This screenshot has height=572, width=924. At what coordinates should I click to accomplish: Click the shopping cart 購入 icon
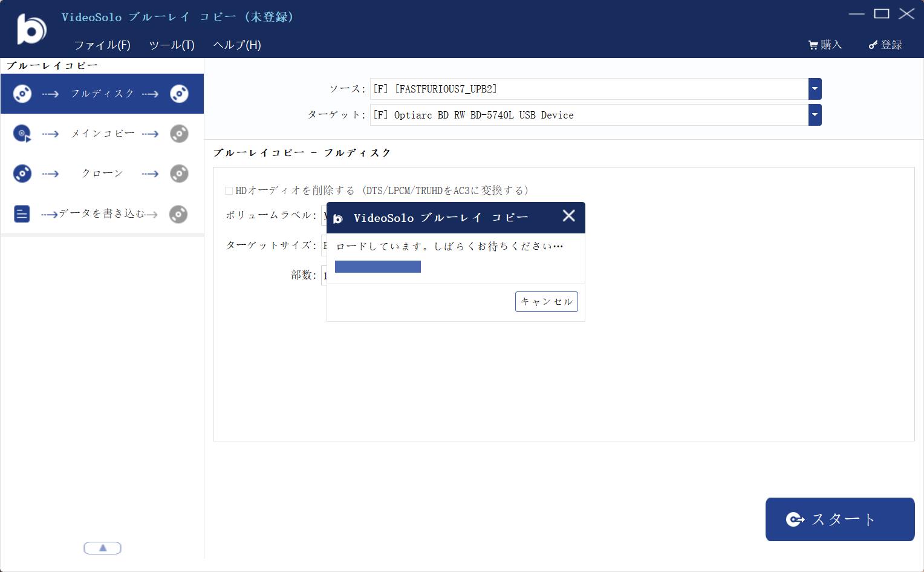pos(813,45)
